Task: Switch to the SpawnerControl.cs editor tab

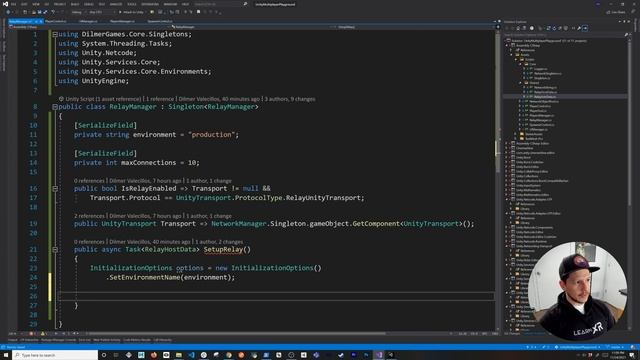Action: click(x=160, y=21)
